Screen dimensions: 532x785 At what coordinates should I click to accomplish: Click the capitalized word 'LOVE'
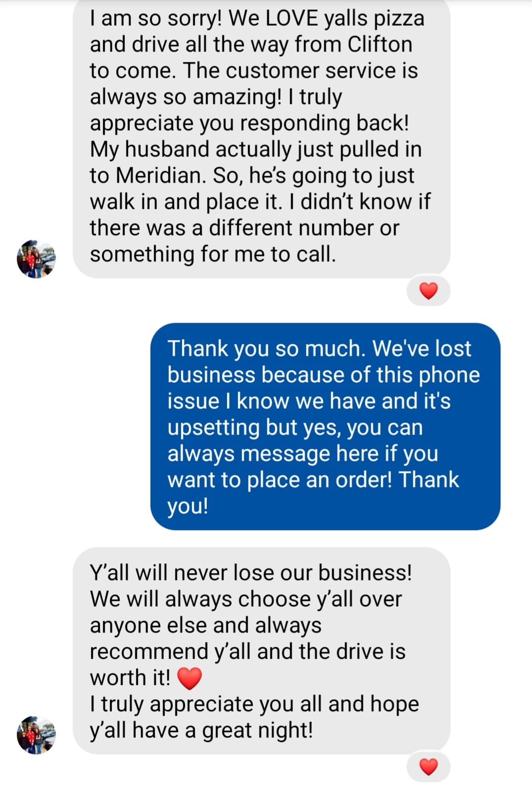coord(292,18)
